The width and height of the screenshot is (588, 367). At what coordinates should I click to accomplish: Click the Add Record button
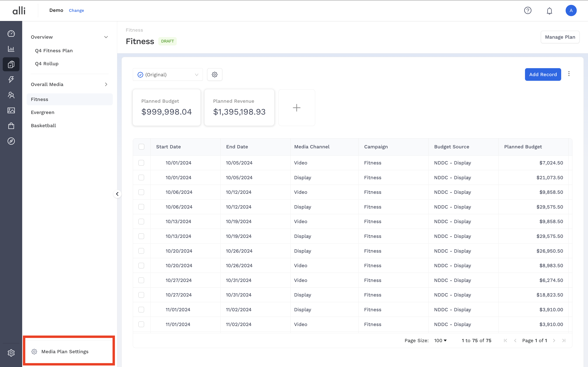(x=543, y=75)
